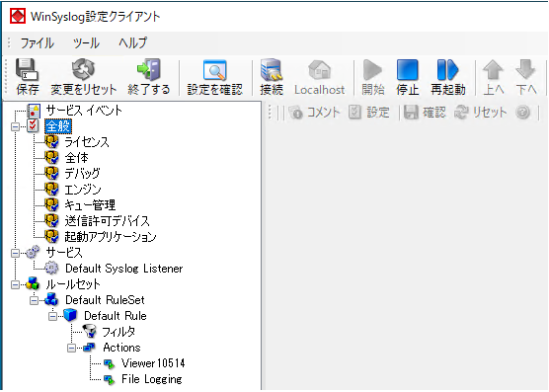Select the ルールセット tree item
The image size is (549, 392).
point(73,284)
